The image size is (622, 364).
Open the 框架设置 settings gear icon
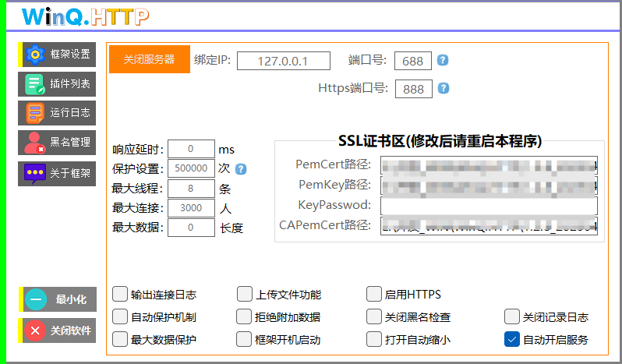35,55
